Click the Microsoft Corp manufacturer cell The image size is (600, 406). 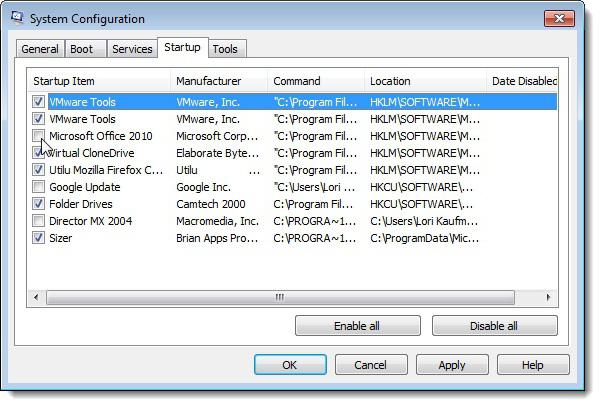(x=217, y=136)
